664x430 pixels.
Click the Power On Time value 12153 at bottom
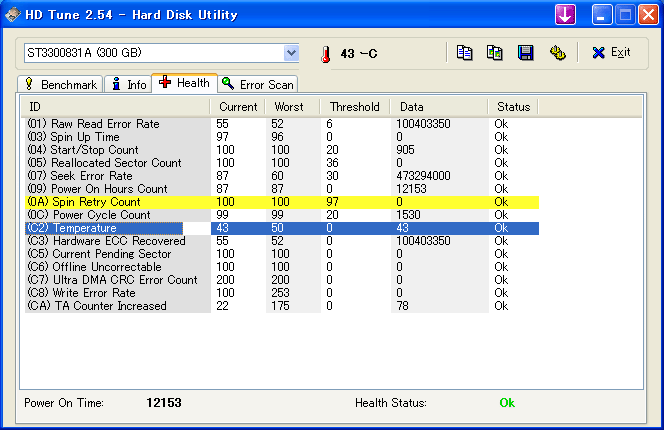click(x=164, y=402)
